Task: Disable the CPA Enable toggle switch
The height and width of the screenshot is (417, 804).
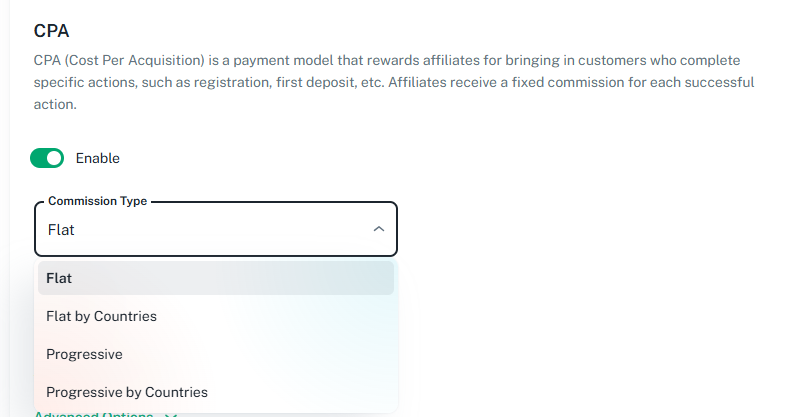Action: pos(47,158)
